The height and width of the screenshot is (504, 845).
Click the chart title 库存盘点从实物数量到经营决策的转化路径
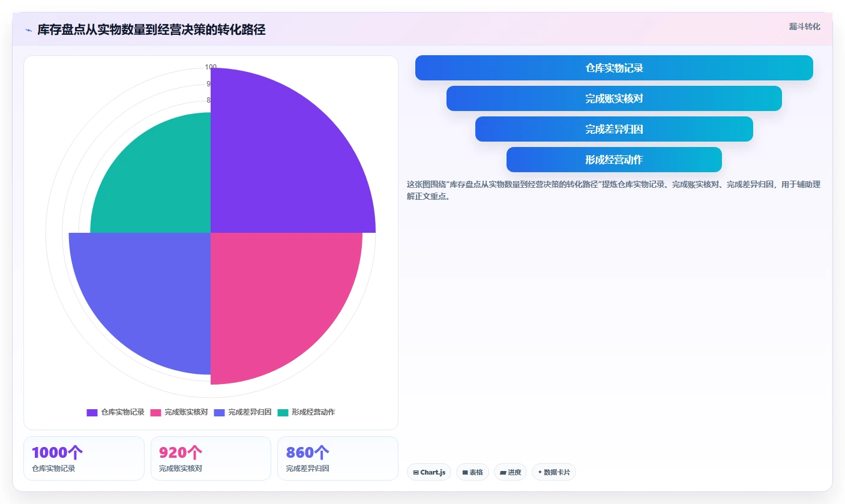coord(151,30)
